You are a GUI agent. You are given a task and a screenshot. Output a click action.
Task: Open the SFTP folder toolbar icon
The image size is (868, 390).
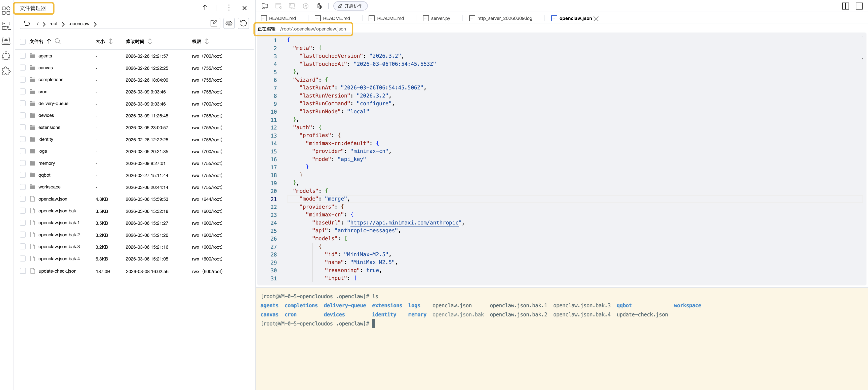[265, 6]
